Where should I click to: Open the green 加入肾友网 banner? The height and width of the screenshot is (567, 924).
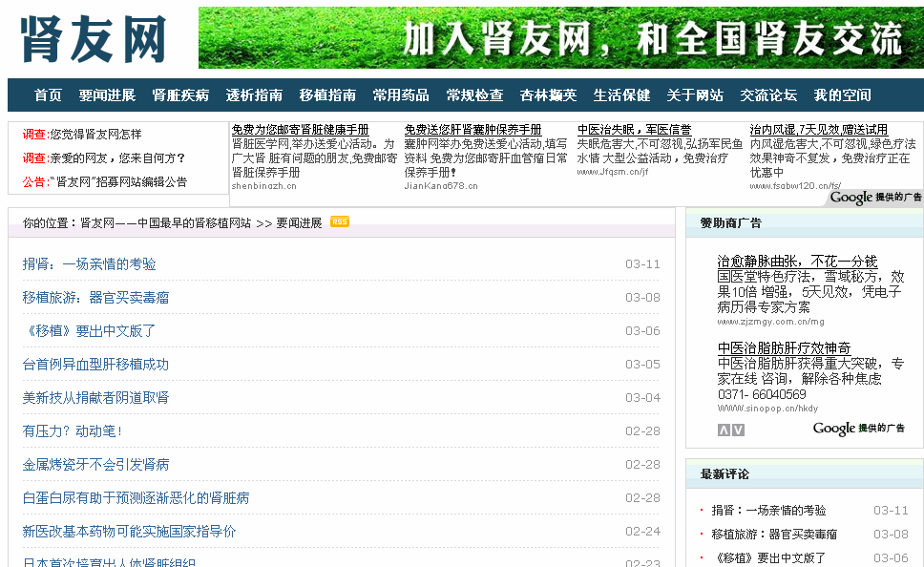tap(561, 38)
